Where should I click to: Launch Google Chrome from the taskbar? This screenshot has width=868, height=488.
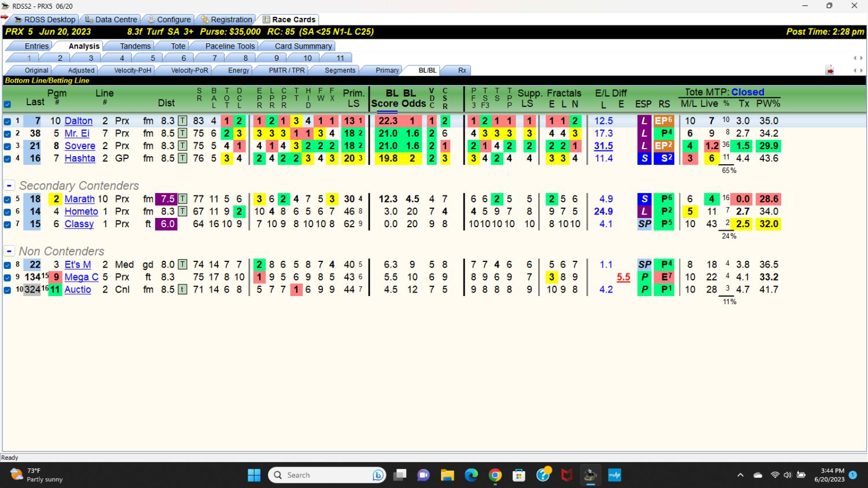pos(495,475)
